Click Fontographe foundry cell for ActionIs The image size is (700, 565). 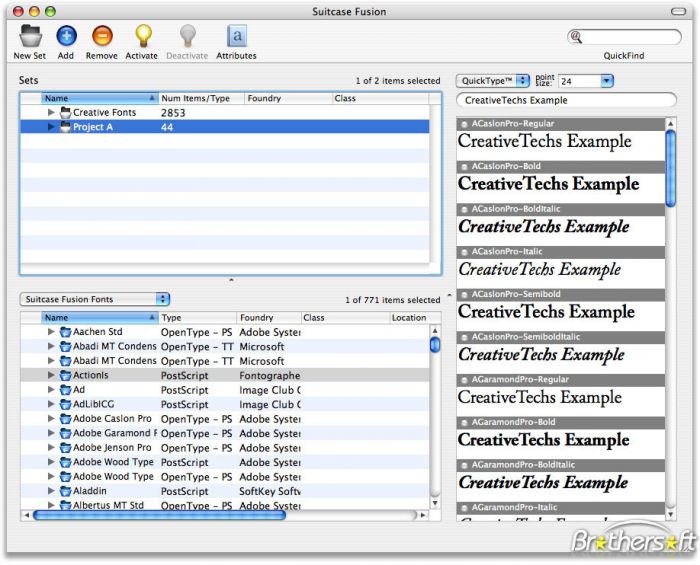coord(270,376)
